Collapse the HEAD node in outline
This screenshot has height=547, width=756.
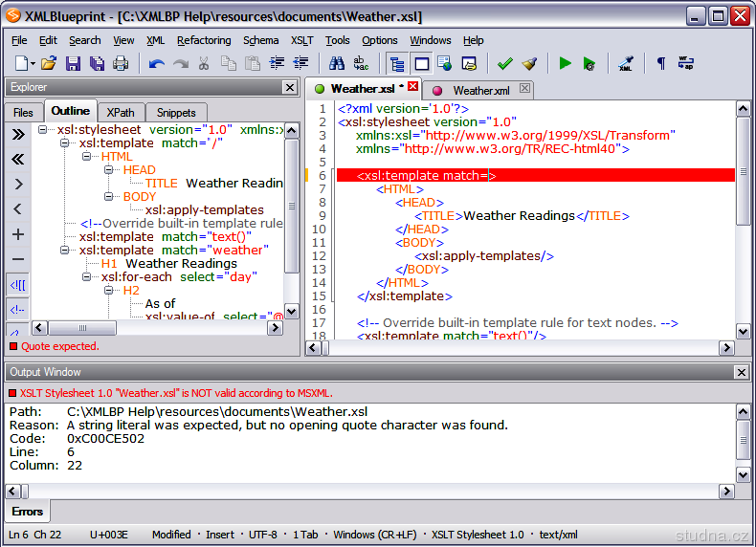pyautogui.click(x=110, y=170)
